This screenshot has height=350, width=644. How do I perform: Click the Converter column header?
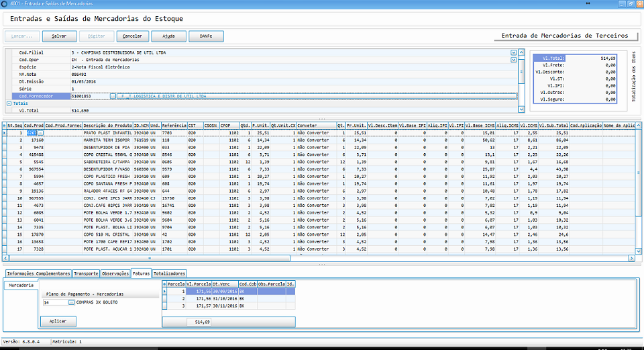click(x=316, y=126)
